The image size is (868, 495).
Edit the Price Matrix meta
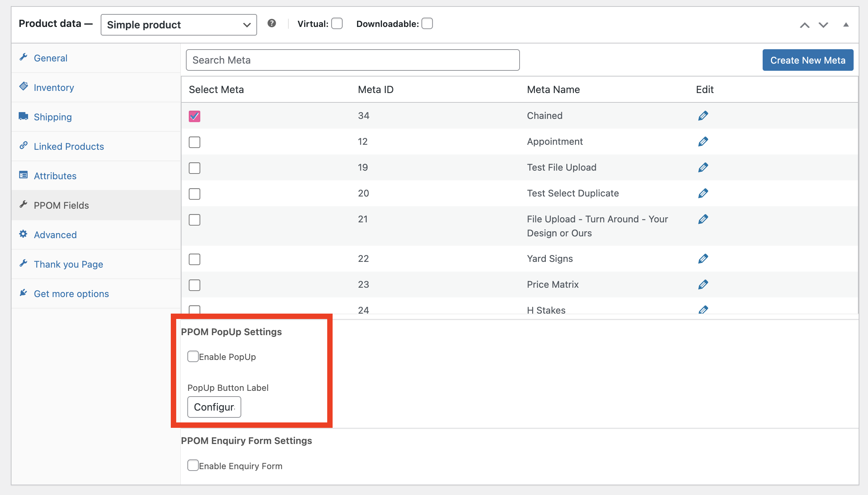point(703,284)
